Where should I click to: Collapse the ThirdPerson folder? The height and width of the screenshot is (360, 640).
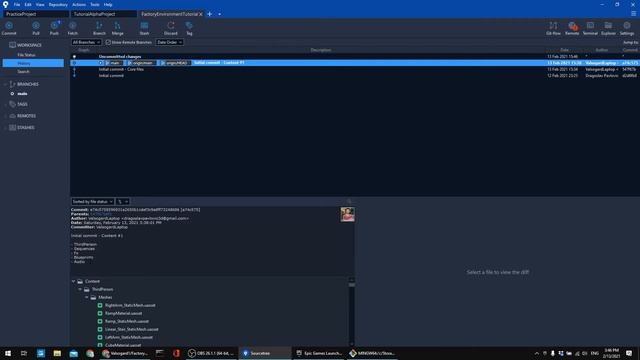coord(80,289)
